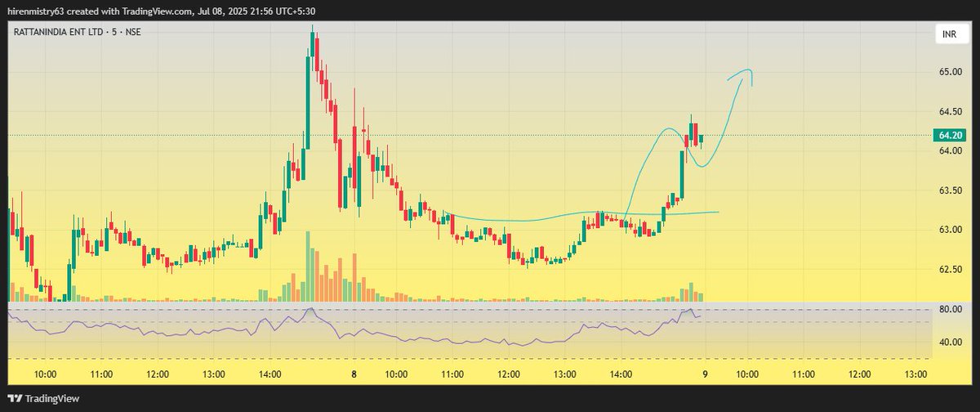This screenshot has width=980, height=412.
Task: Click the TradingView logo at bottom left
Action: click(x=42, y=399)
